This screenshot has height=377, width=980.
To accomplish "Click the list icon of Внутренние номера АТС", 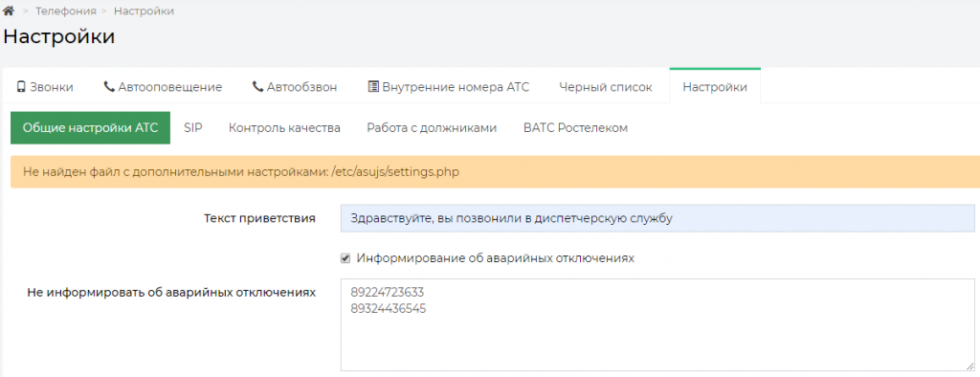I will [x=373, y=87].
